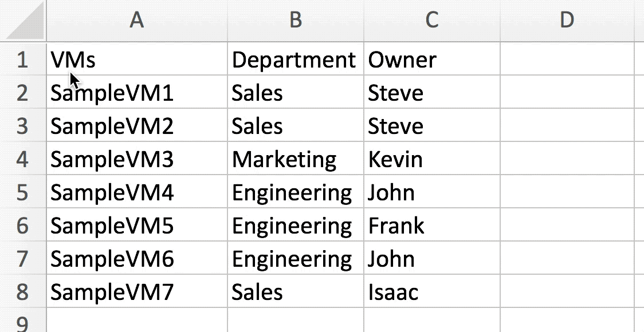Click the Department header cell
Image resolution: width=644 pixels, height=332 pixels.
point(295,59)
